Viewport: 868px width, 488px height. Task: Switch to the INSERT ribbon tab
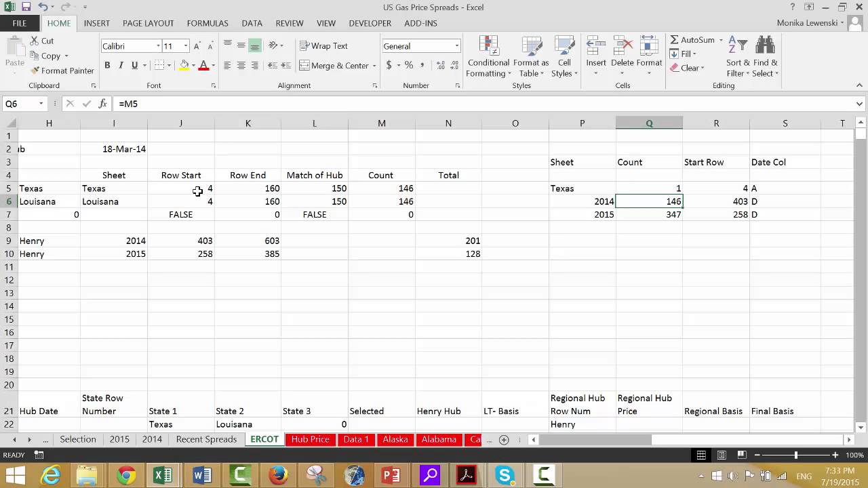pos(96,23)
